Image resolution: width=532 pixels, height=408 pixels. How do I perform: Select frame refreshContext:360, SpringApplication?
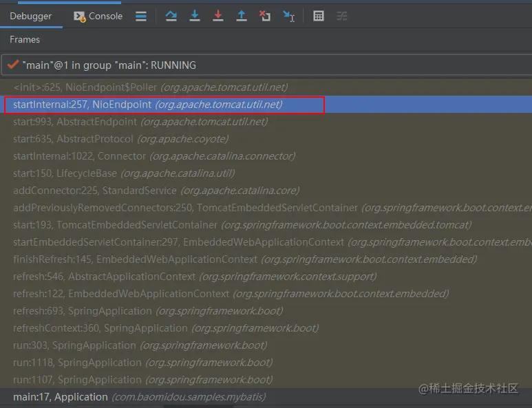point(266,328)
